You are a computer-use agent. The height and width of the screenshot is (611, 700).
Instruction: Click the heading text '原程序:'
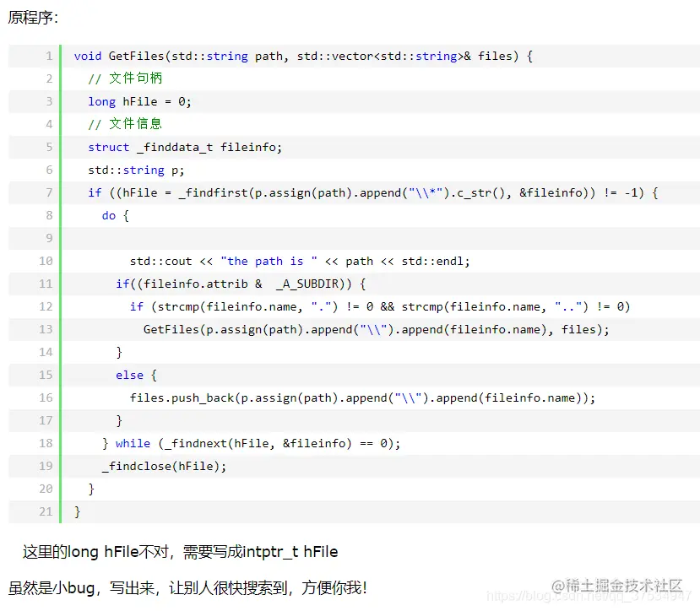point(33,18)
